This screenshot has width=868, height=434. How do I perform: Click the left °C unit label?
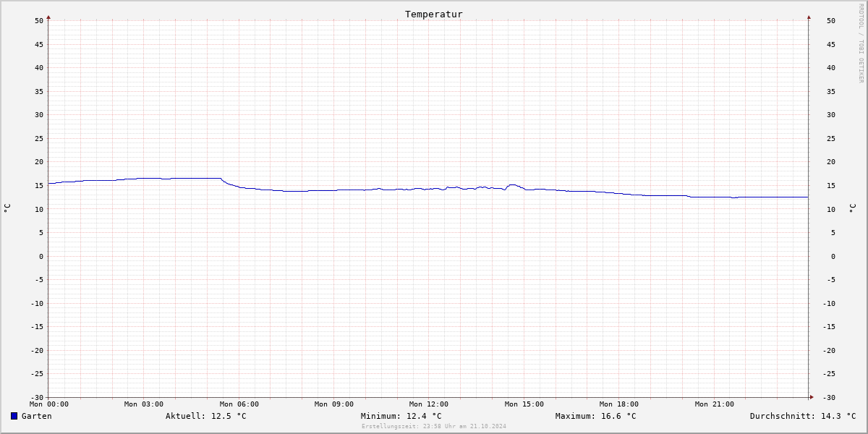pyautogui.click(x=7, y=208)
